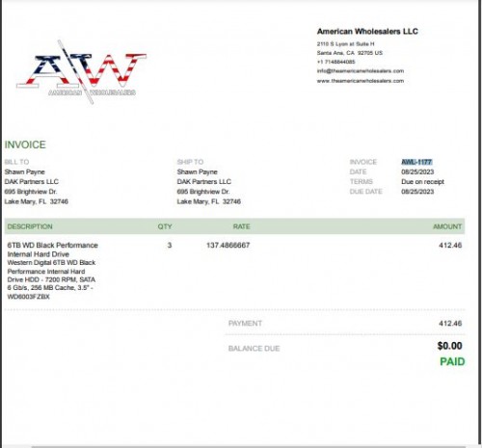
Task: Click the "Santa Ana, CA 92705 US" line
Action: [x=350, y=53]
